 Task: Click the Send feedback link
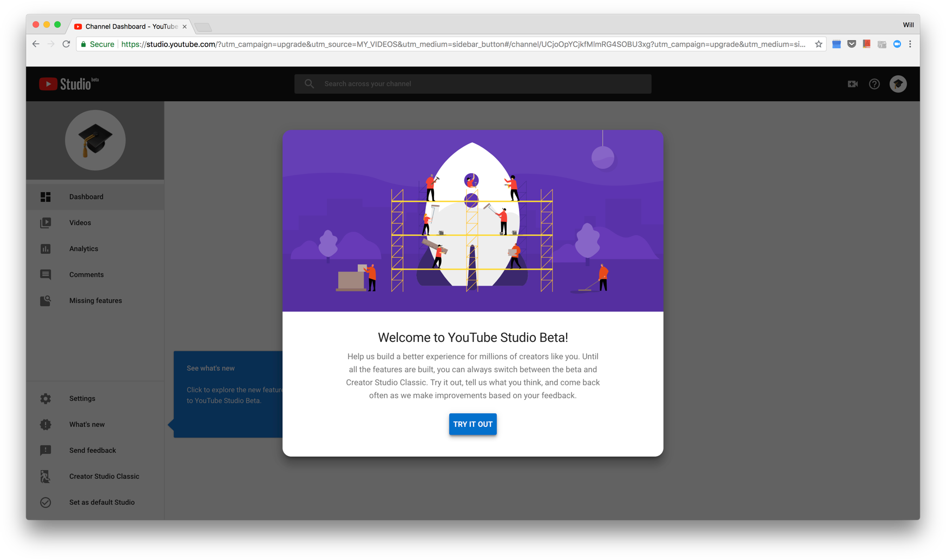click(x=95, y=451)
